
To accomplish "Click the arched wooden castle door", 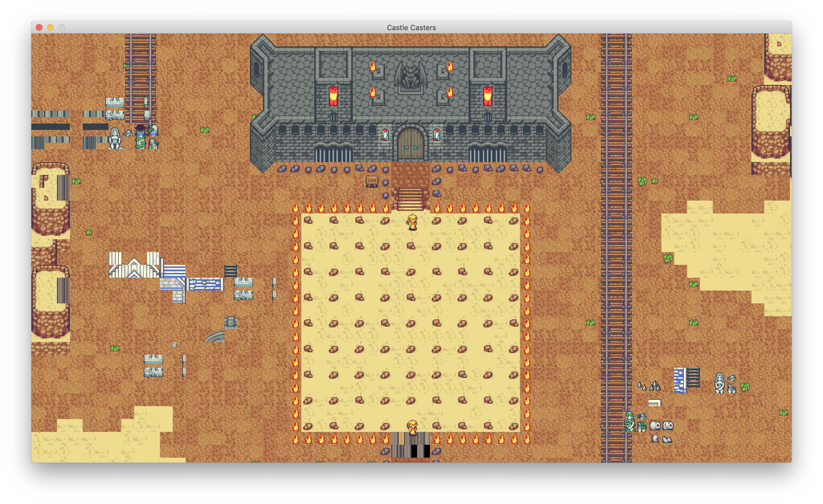I will 410,144.
